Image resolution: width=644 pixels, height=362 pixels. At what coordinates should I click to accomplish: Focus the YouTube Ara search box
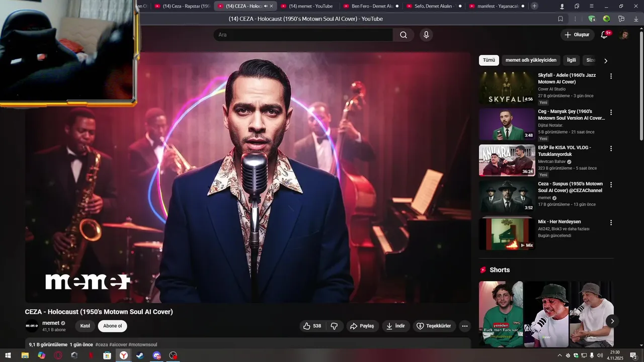pos(303,35)
